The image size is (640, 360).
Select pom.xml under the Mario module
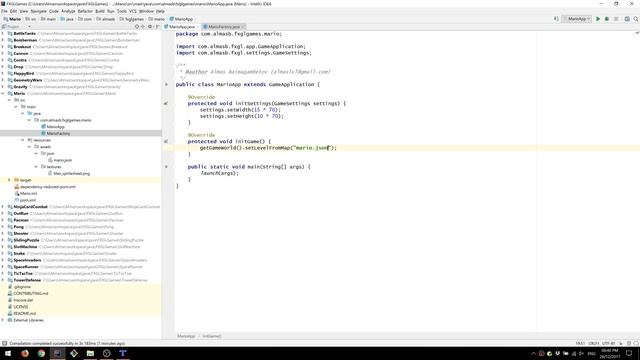tap(28, 200)
